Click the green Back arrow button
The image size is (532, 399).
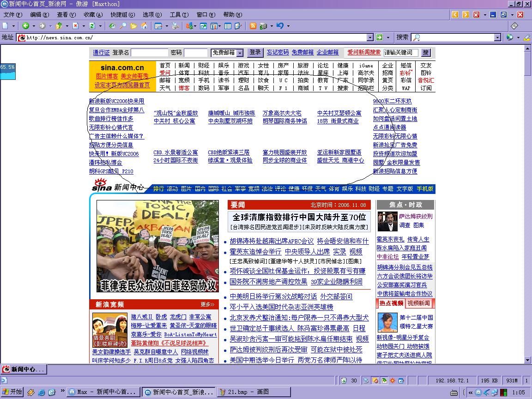tap(25, 26)
